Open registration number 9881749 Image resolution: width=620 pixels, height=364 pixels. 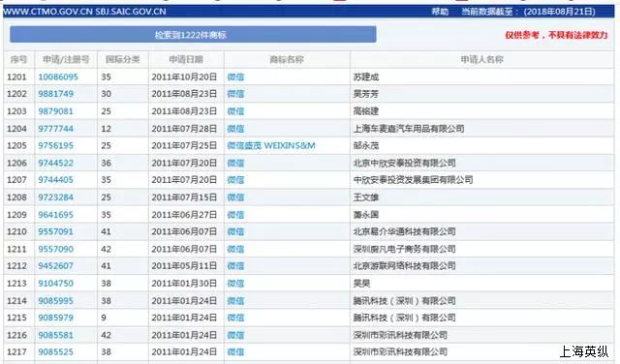pyautogui.click(x=56, y=94)
